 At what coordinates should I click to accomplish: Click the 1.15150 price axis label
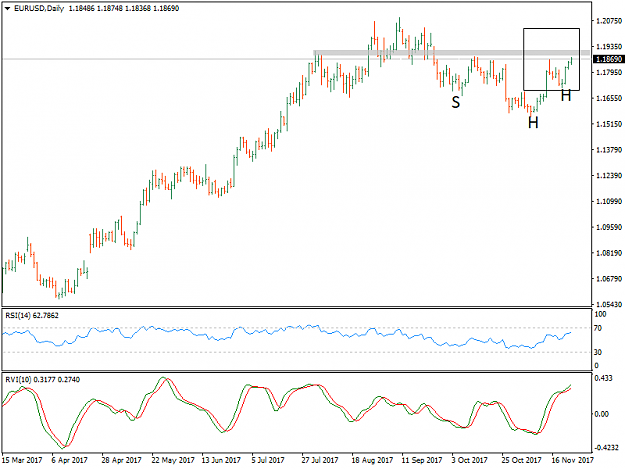[x=609, y=124]
